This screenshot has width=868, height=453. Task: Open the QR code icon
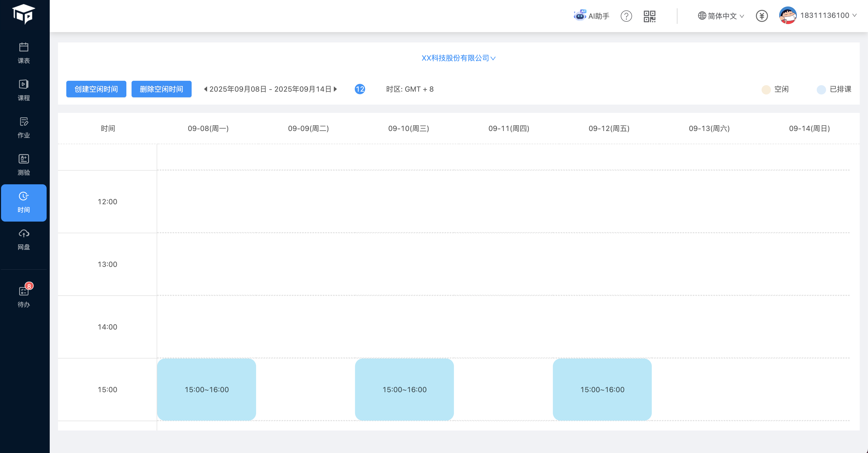[x=649, y=16]
